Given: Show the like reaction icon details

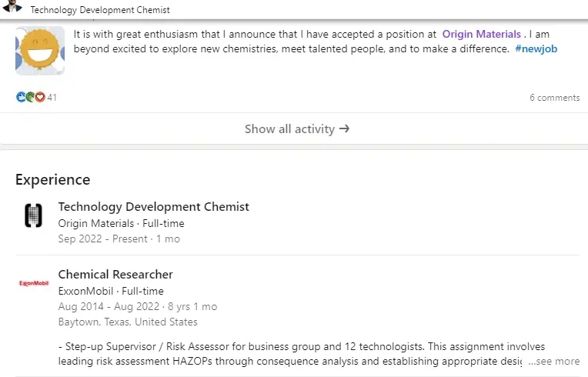Looking at the screenshot, I should click(x=21, y=98).
